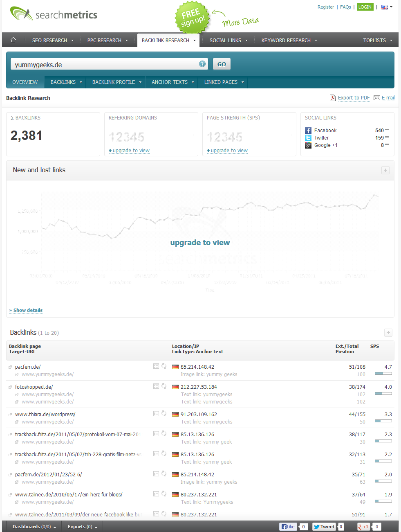Open details icon for www.thiara.de/wordpress/ row

[156, 414]
